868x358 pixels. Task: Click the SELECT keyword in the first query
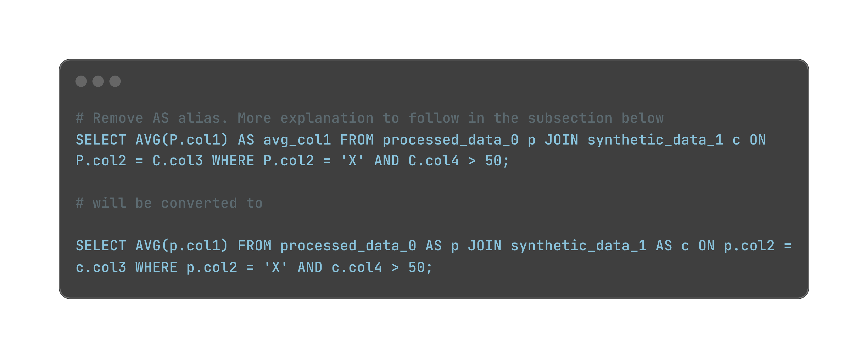(x=101, y=140)
